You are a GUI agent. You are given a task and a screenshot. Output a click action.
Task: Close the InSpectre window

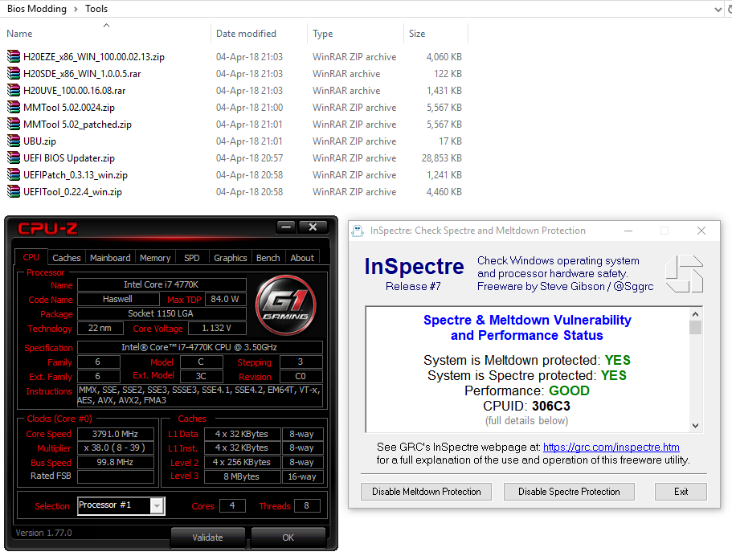[x=701, y=231]
